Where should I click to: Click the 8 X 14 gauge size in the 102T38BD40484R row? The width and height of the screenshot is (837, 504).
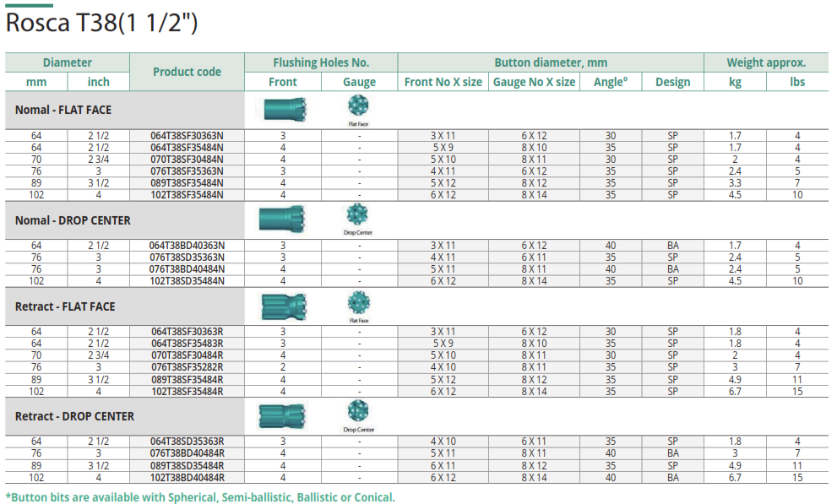tap(534, 478)
